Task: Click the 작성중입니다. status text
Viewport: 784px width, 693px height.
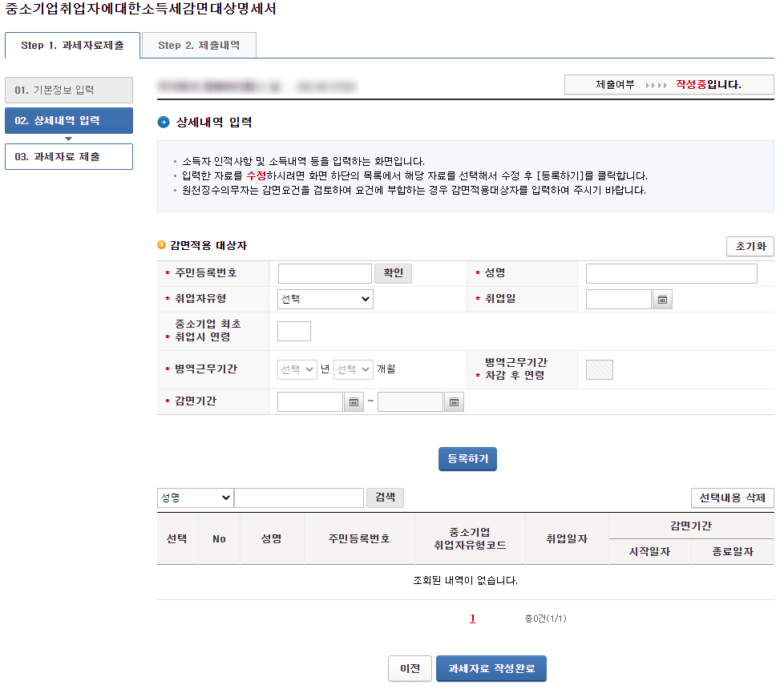Action: [x=709, y=84]
